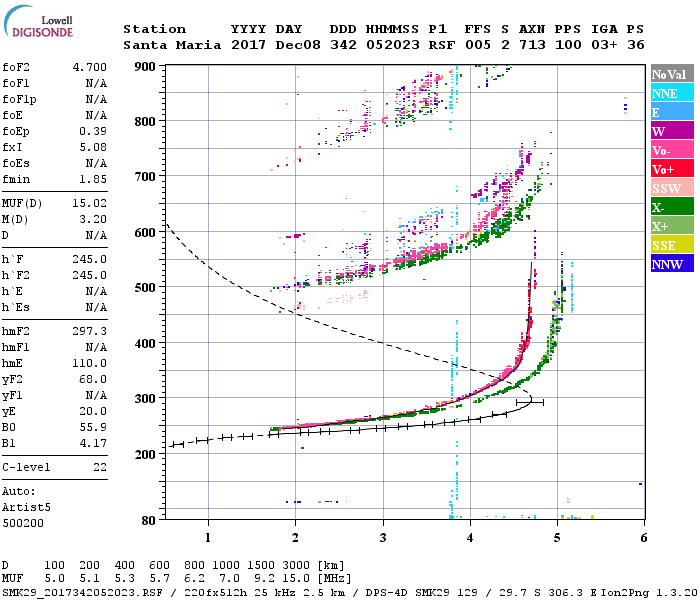Click the Lowell Digisonde logo
Viewport: 700px width, 600px height.
click(x=39, y=22)
